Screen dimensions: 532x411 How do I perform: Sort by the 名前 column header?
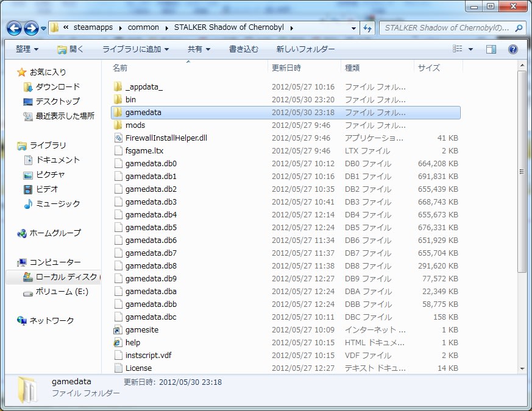point(120,68)
